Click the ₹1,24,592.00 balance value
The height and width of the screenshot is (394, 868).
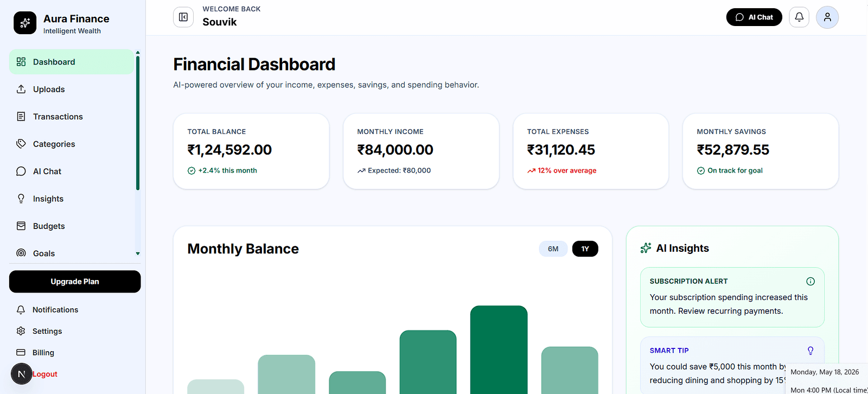[x=229, y=150]
